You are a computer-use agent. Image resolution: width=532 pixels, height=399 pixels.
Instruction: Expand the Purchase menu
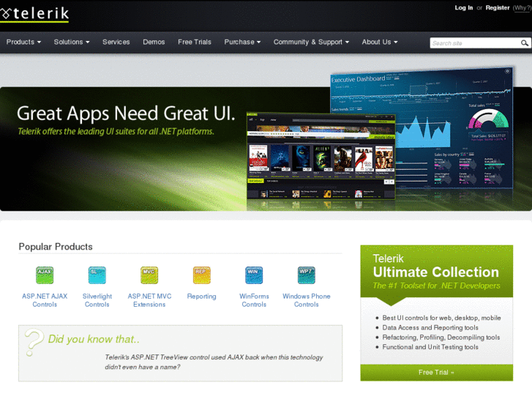242,42
